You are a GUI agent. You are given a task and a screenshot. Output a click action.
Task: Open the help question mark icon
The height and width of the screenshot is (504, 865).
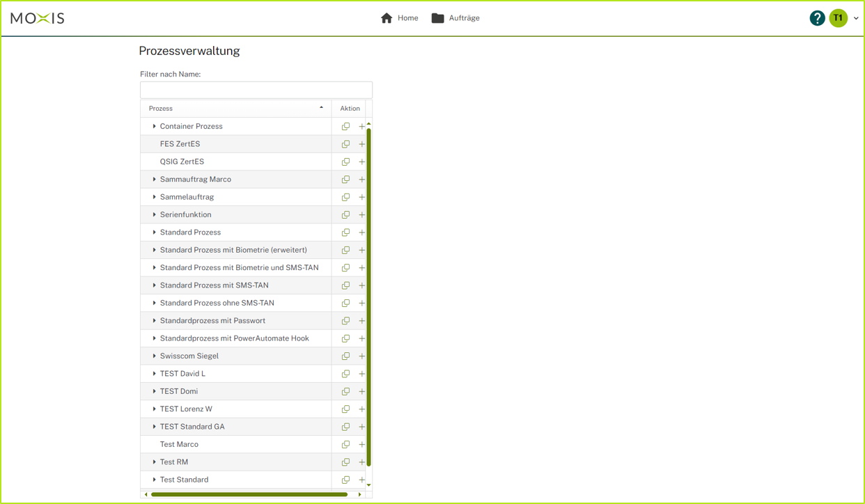tap(817, 18)
